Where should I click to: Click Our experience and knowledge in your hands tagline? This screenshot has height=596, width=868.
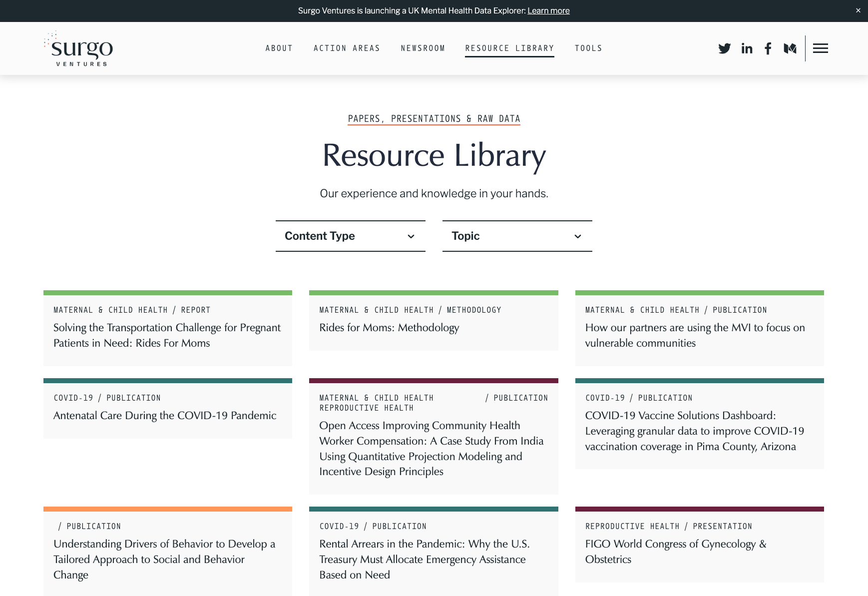tap(434, 194)
